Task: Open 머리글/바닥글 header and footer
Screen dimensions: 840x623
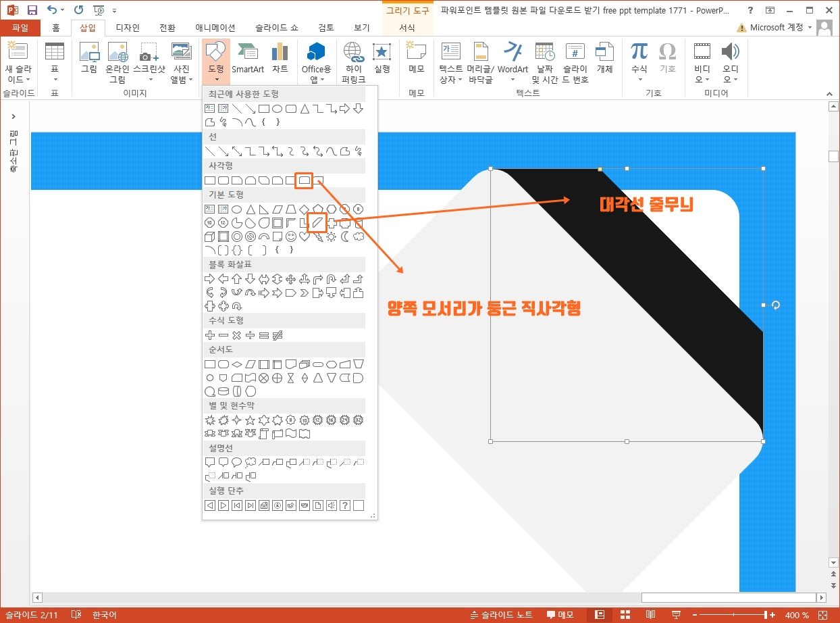Action: (x=481, y=62)
